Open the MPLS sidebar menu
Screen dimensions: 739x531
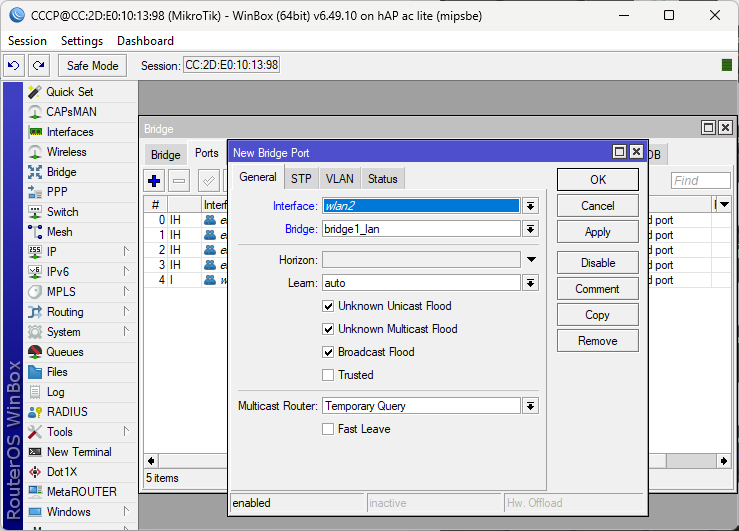(x=80, y=292)
